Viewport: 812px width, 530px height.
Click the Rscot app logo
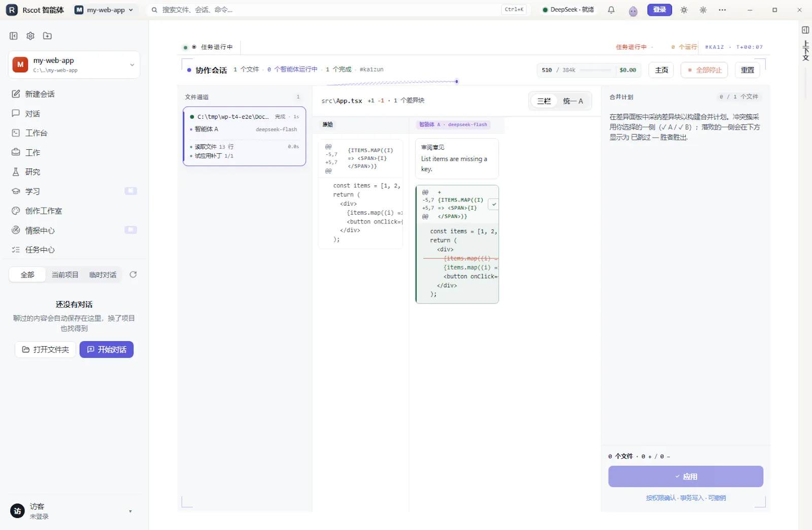click(12, 10)
